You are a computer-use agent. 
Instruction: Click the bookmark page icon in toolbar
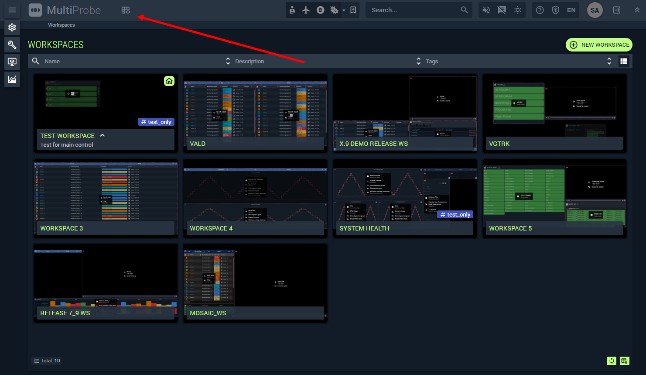point(353,10)
